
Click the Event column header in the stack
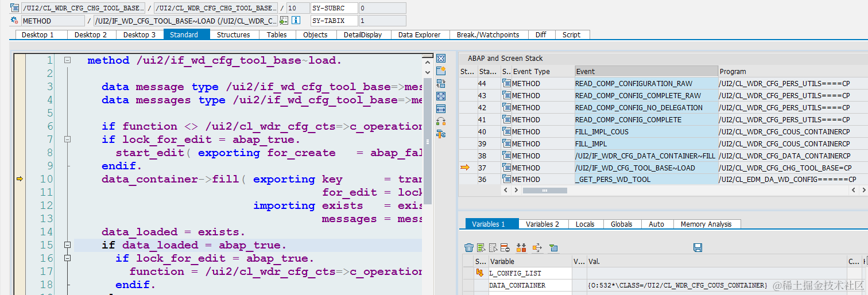pyautogui.click(x=646, y=72)
